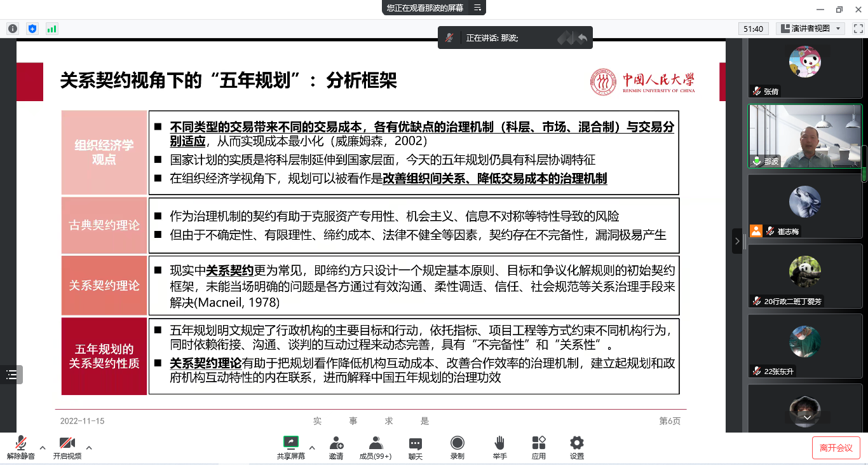Open the Chat panel
Image resolution: width=868 pixels, height=465 pixels.
pos(416,447)
